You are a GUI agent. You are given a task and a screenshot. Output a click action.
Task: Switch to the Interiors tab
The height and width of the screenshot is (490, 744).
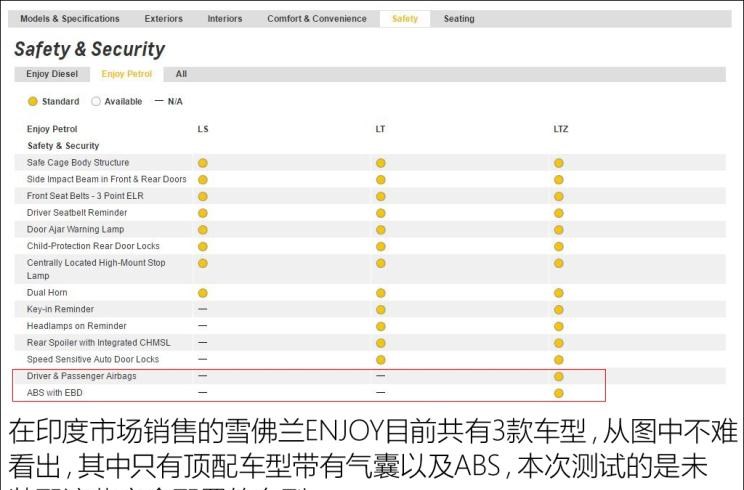click(224, 19)
